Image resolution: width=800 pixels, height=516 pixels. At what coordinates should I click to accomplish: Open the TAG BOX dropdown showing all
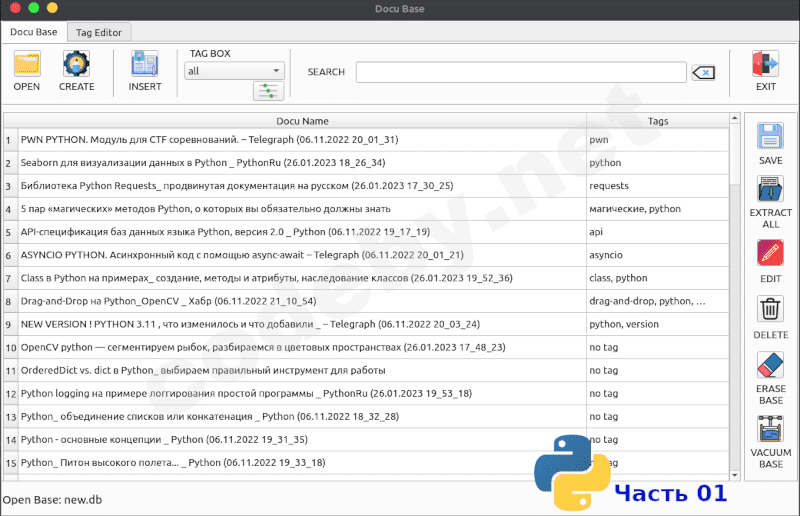tap(235, 71)
